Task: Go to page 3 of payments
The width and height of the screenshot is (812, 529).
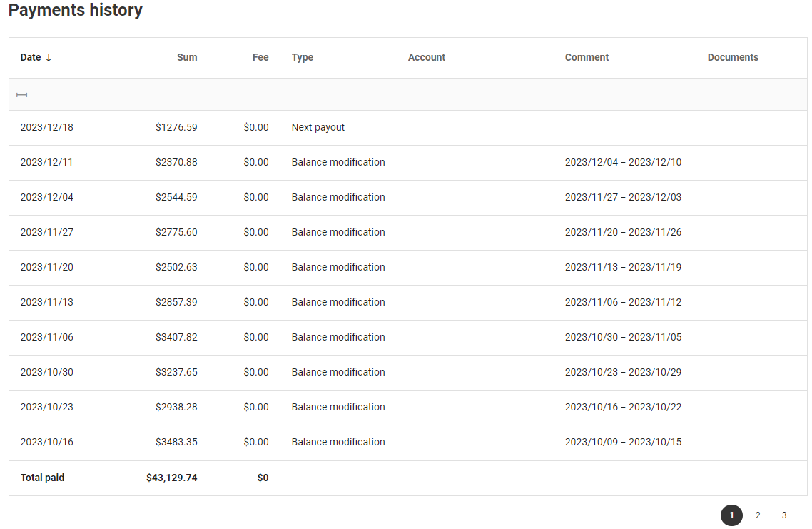Action: coord(784,515)
